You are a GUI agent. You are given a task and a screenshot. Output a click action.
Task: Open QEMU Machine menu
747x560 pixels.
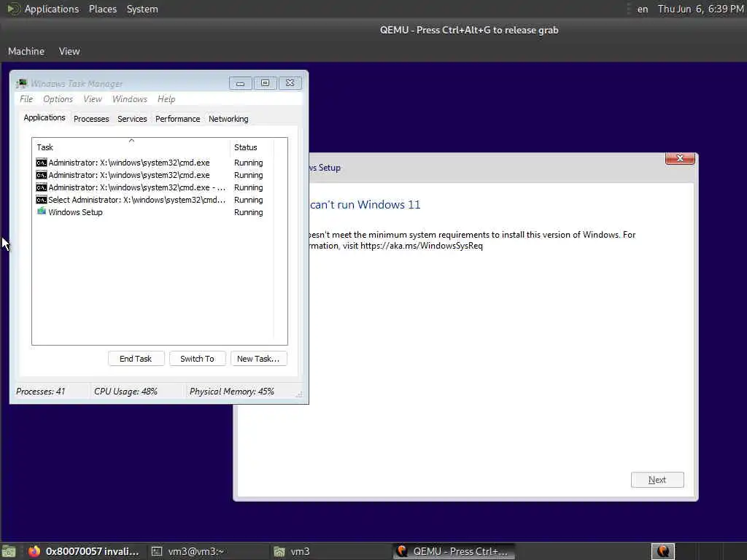tap(26, 51)
